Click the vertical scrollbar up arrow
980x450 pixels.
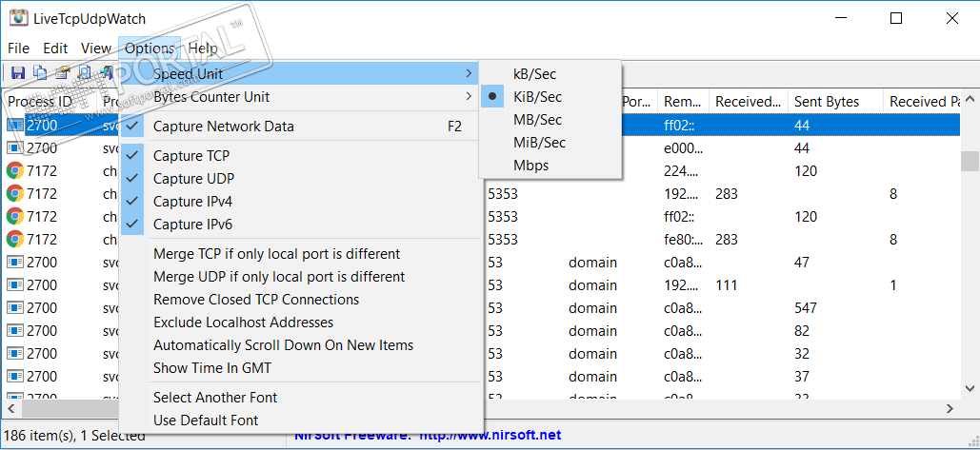click(x=970, y=100)
